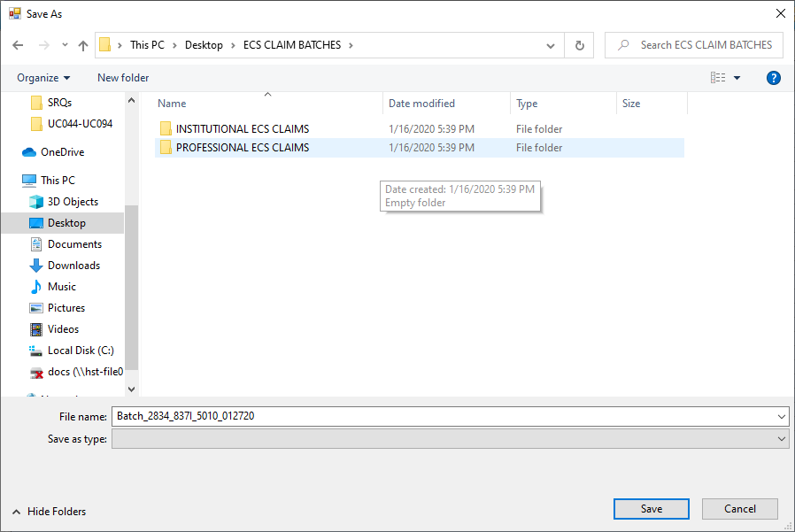Refresh the ECS CLAIM BATCHES folder
The height and width of the screenshot is (532, 795).
tap(579, 45)
